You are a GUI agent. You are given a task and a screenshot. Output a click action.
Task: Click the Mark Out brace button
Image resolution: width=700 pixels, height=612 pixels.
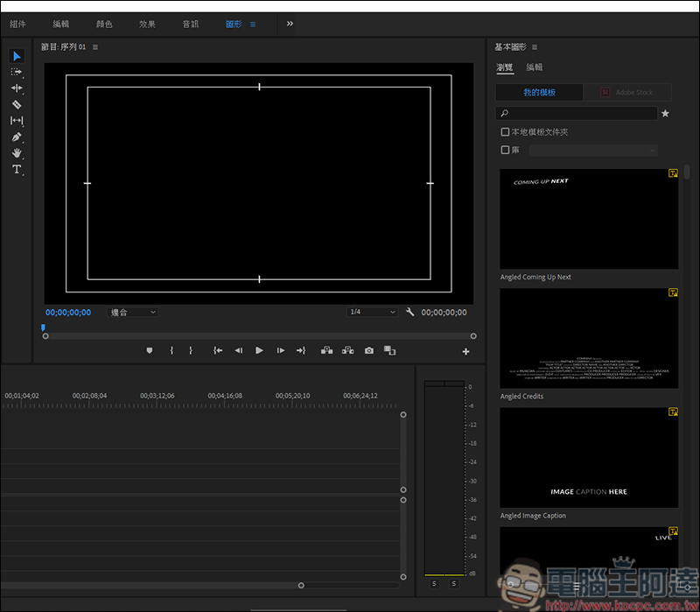[191, 351]
